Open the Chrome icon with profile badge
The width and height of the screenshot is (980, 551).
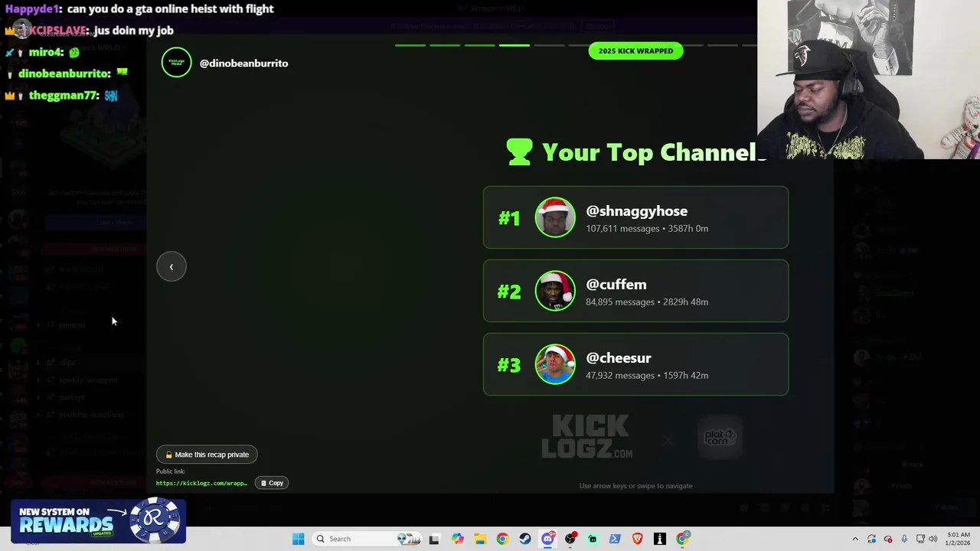tap(683, 539)
